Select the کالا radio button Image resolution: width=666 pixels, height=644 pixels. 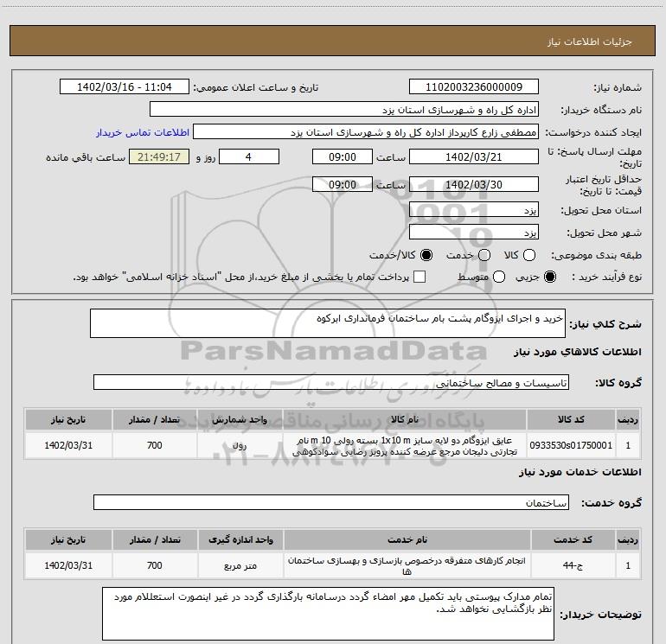click(528, 255)
